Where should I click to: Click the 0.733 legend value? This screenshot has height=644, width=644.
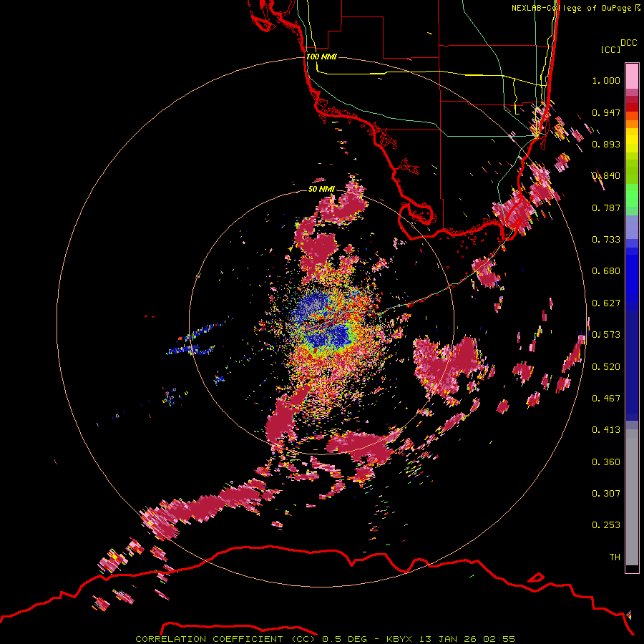click(606, 240)
